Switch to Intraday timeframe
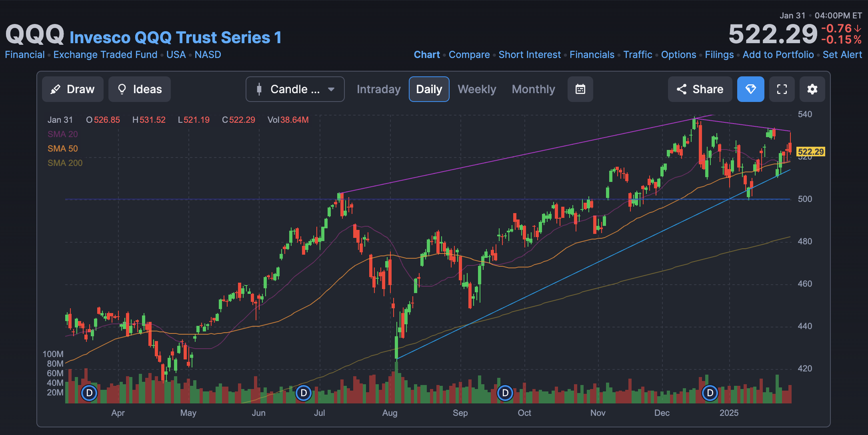 pyautogui.click(x=378, y=89)
